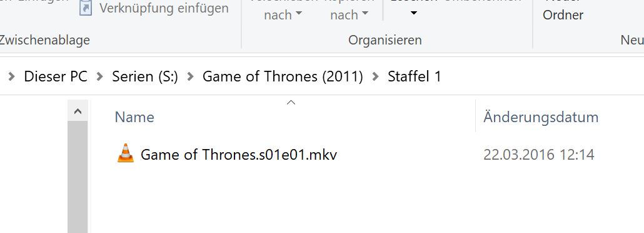
Task: Expand chevron before Dieser PC
Action: pyautogui.click(x=11, y=76)
